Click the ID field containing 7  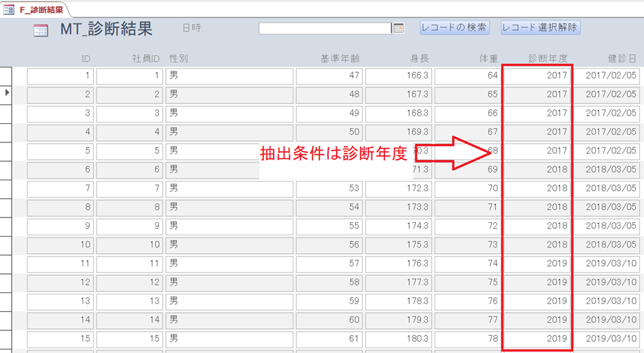click(x=60, y=188)
